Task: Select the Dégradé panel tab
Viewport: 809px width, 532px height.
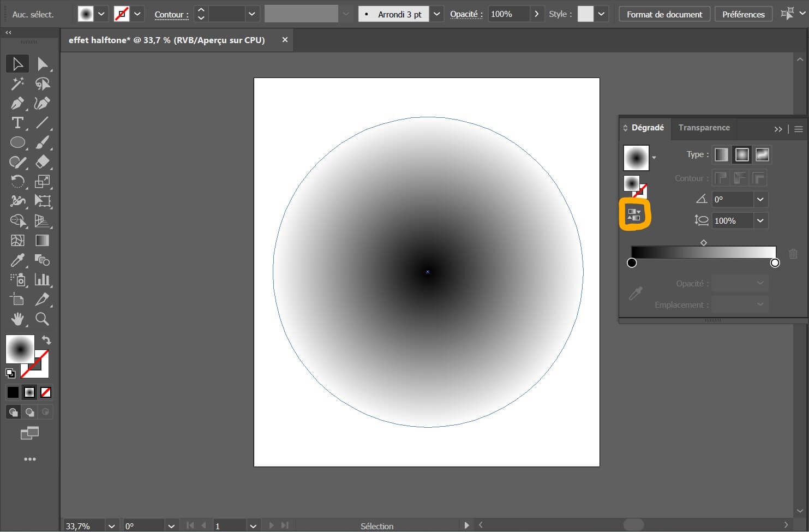Action: pos(648,128)
